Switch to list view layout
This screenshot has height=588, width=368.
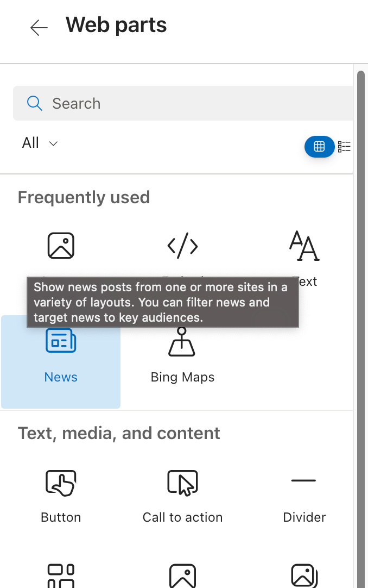344,146
